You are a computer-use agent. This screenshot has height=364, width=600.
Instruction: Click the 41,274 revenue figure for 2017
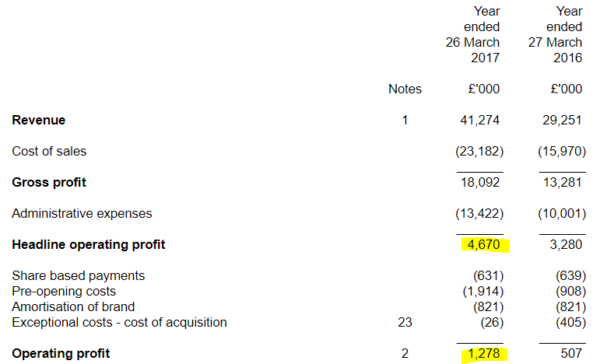[x=480, y=121]
